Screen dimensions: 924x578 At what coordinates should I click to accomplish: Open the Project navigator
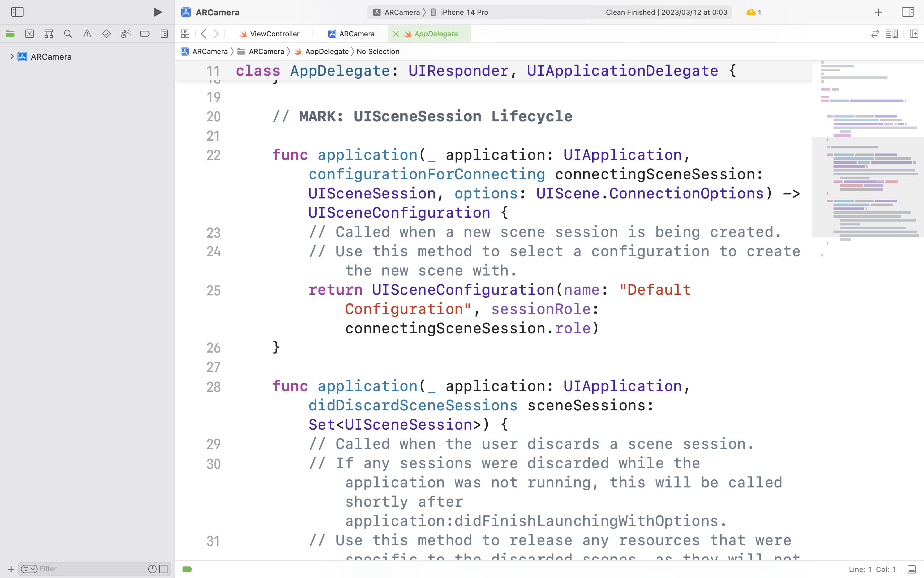[10, 34]
